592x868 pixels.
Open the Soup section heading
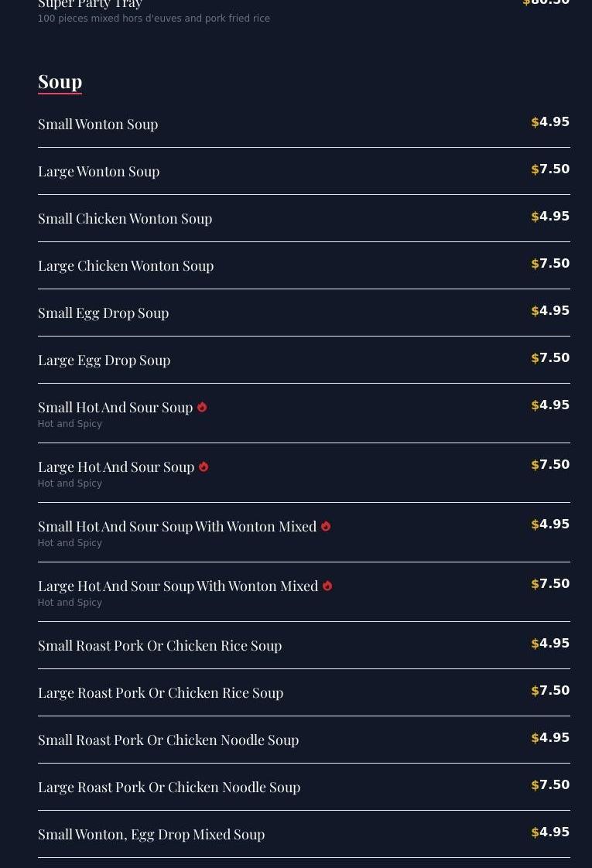coord(60,81)
